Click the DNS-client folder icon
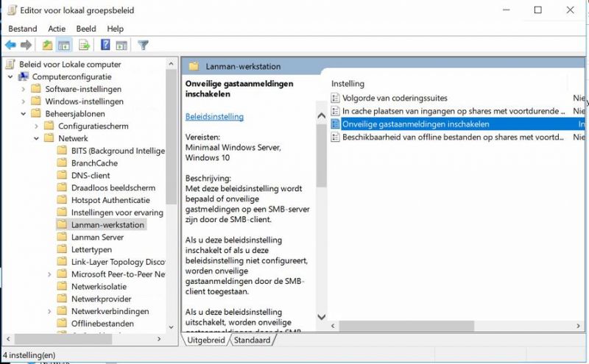Viewport: 589px width, 364px height. 62,175
